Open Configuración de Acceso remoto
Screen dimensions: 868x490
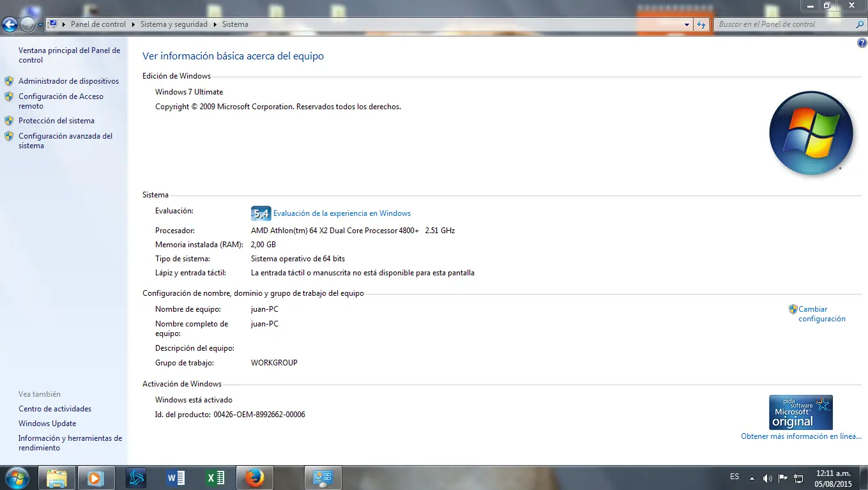point(61,101)
